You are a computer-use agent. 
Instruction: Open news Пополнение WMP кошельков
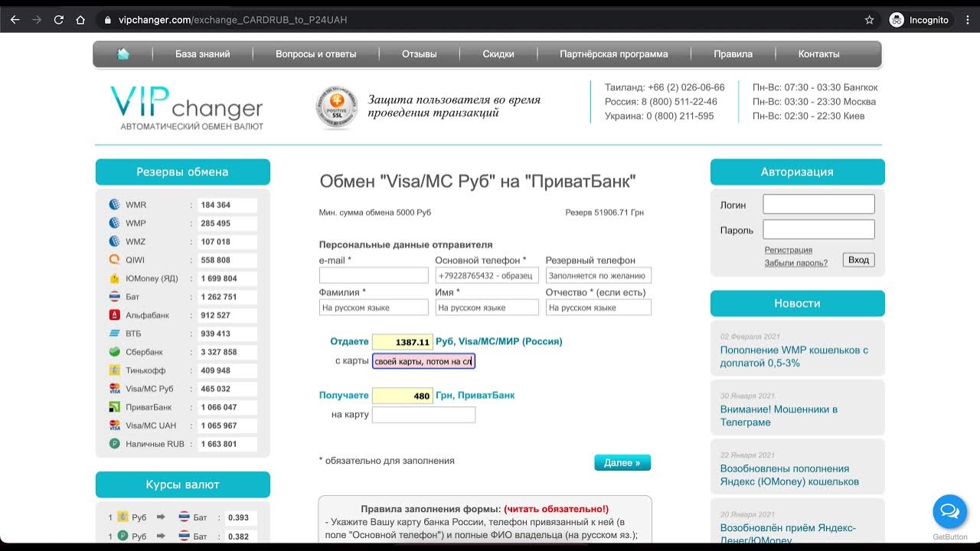pos(794,357)
